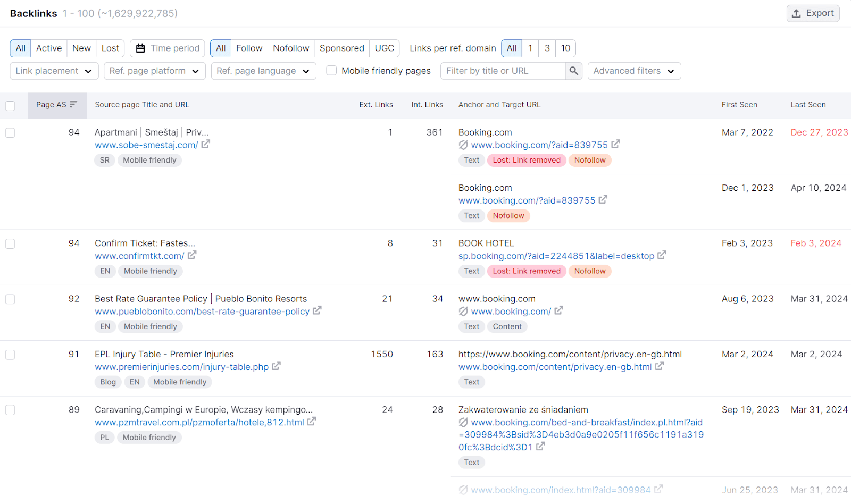Screen dimensions: 851x504
Task: Filter by Nofollow links
Action: 291,48
